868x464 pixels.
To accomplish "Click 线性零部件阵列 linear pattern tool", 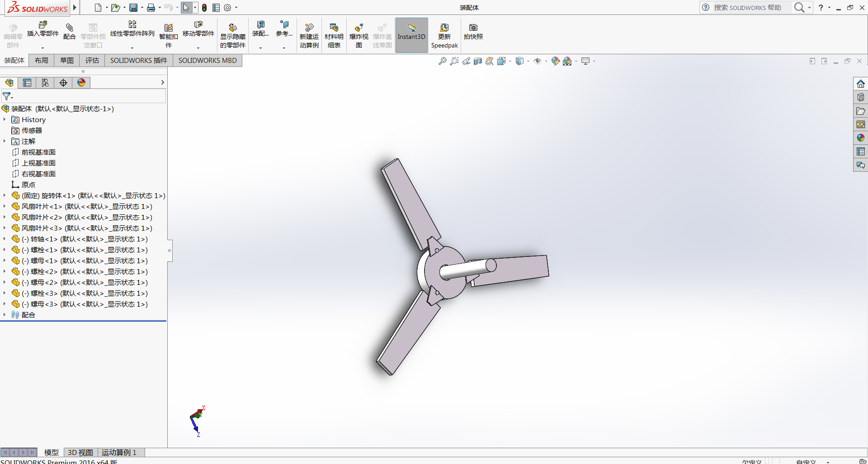I will (132, 29).
